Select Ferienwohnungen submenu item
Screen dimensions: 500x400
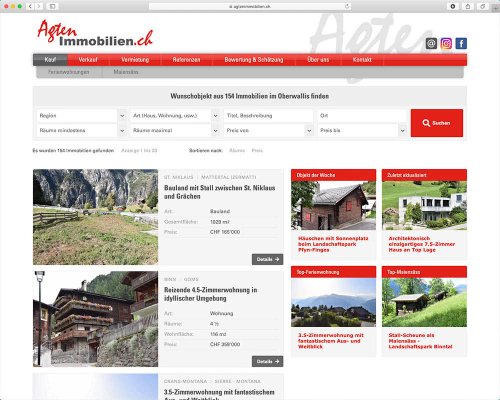pyautogui.click(x=69, y=72)
